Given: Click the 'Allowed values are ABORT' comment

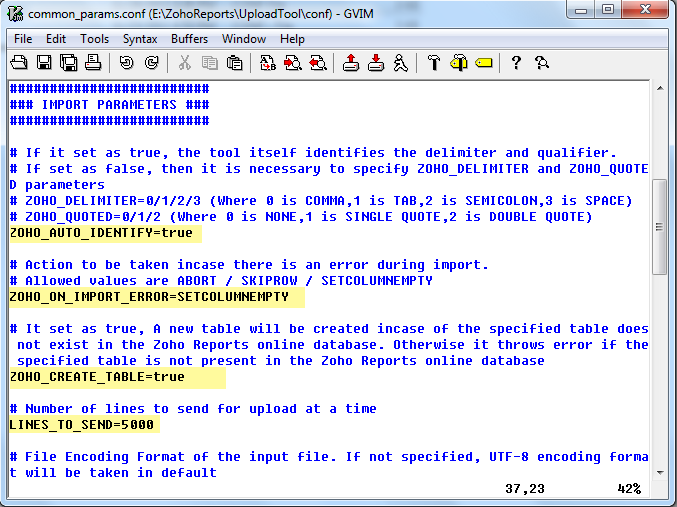Looking at the screenshot, I should click(x=221, y=281).
